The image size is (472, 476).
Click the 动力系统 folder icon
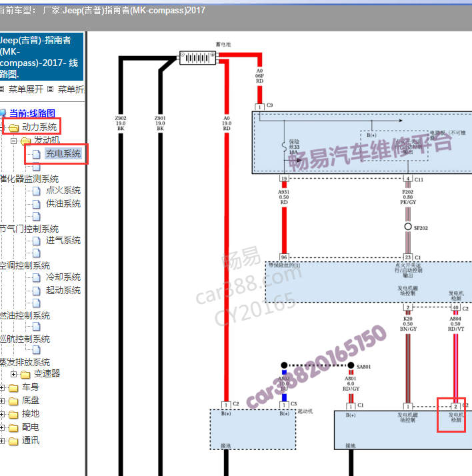point(13,128)
